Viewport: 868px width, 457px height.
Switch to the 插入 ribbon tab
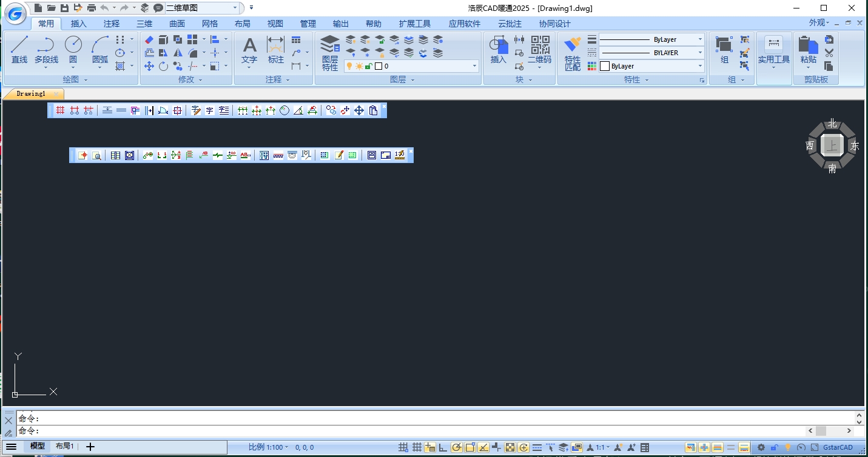[x=79, y=24]
